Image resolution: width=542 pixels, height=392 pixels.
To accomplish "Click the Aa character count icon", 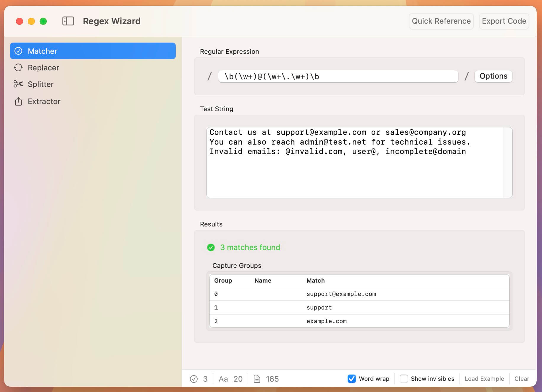I will [x=223, y=379].
